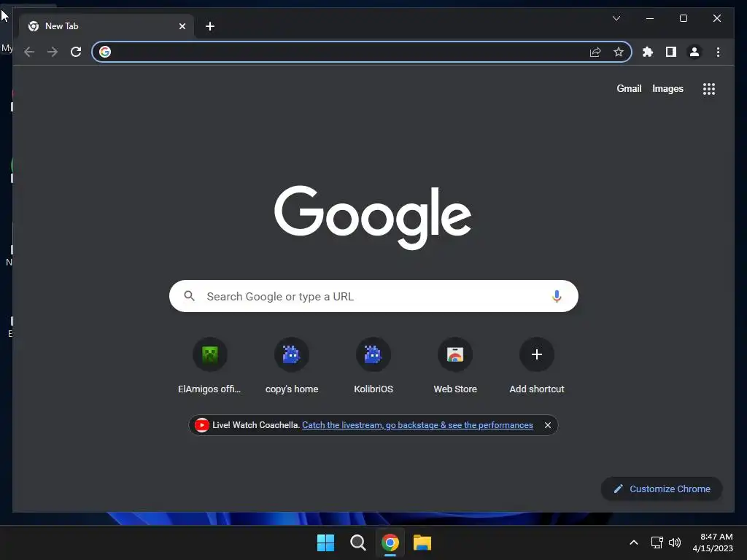
Task: Show hidden tray icons chevron
Action: (x=634, y=542)
